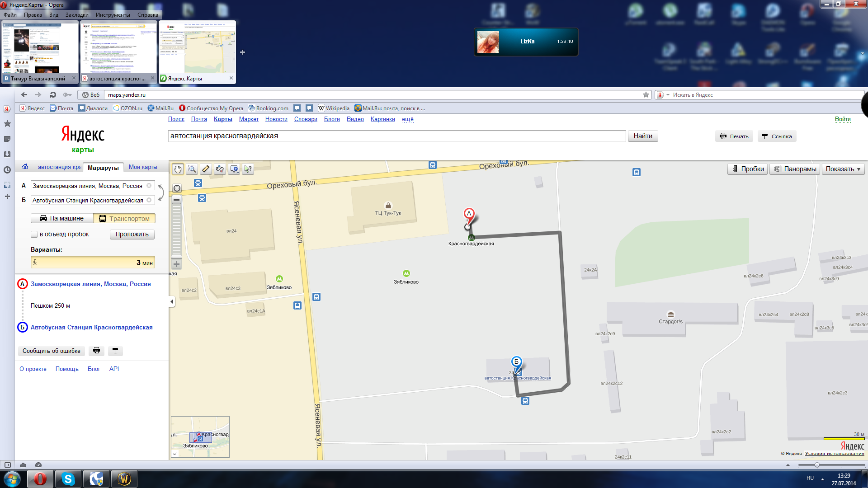Click the Сообщить об ошибке button
Image resolution: width=868 pixels, height=488 pixels.
52,351
